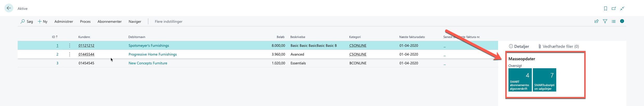Image resolution: width=644 pixels, height=106 pixels.
Task: Toggle the FactBox information icon
Action: 622,21
